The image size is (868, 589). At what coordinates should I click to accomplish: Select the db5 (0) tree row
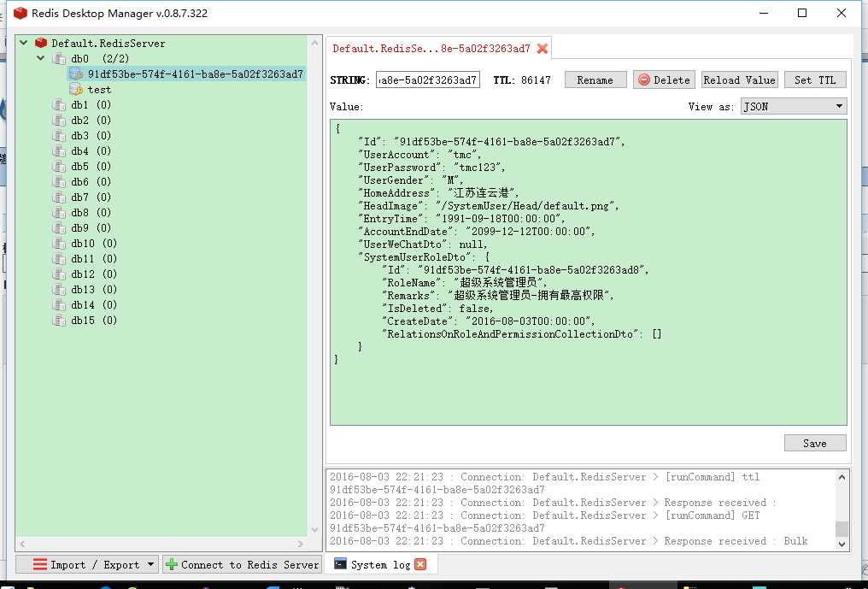[91, 166]
